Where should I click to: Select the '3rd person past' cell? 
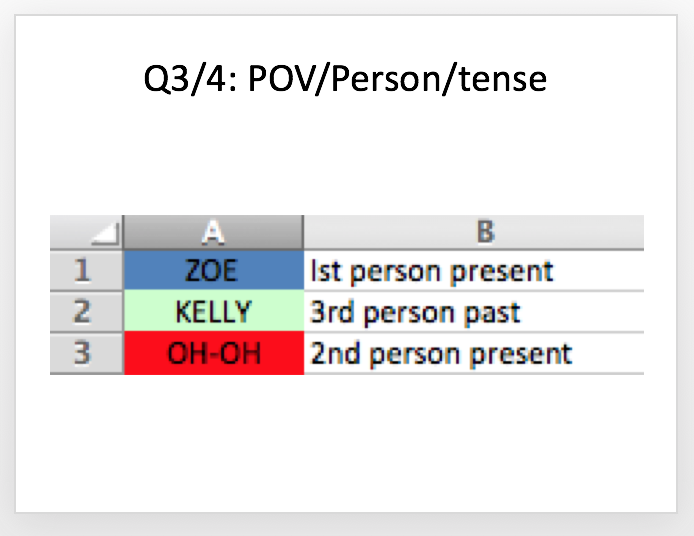[x=474, y=312]
